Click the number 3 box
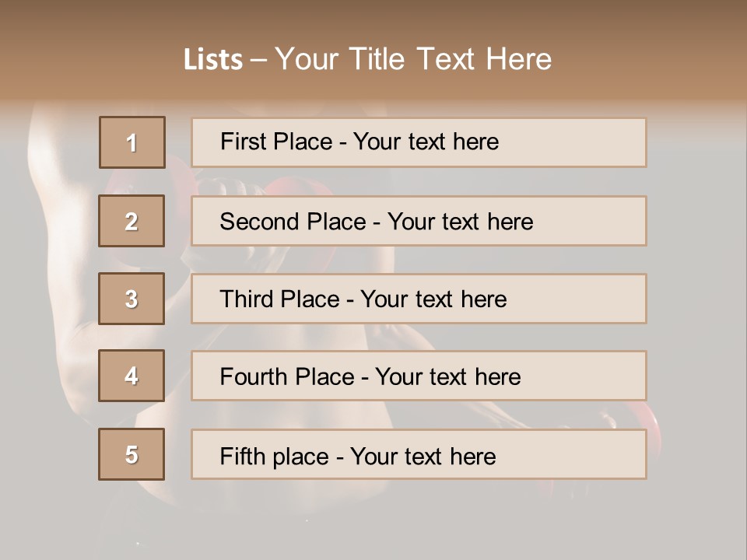The image size is (747, 560). (x=132, y=299)
